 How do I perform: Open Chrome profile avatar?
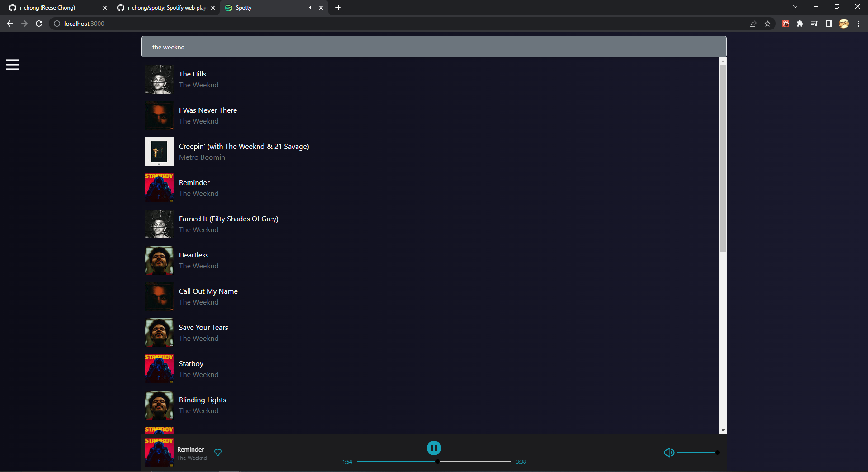click(844, 24)
